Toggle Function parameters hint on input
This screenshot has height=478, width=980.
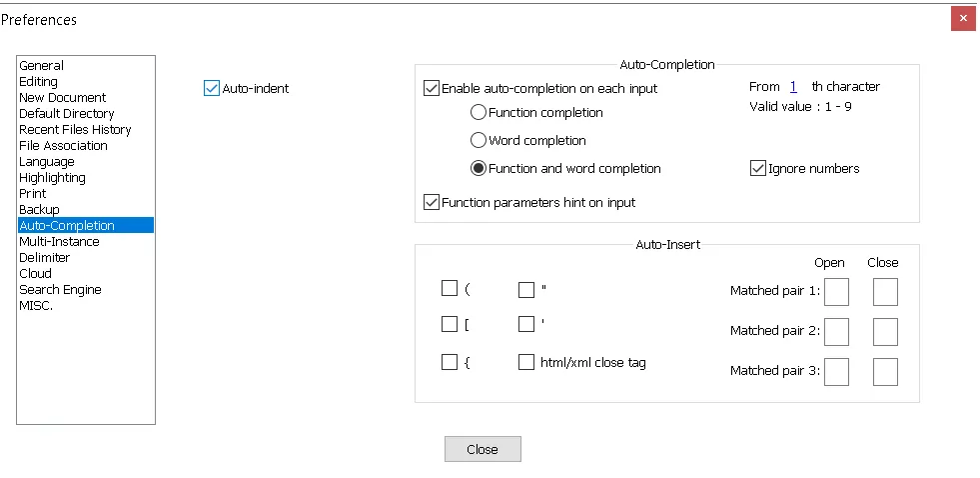click(432, 203)
